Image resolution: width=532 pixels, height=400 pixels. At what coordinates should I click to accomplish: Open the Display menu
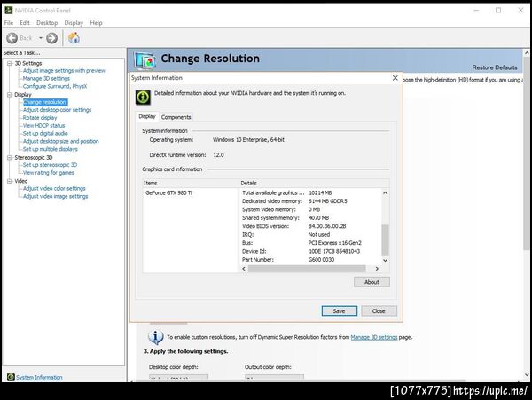74,23
